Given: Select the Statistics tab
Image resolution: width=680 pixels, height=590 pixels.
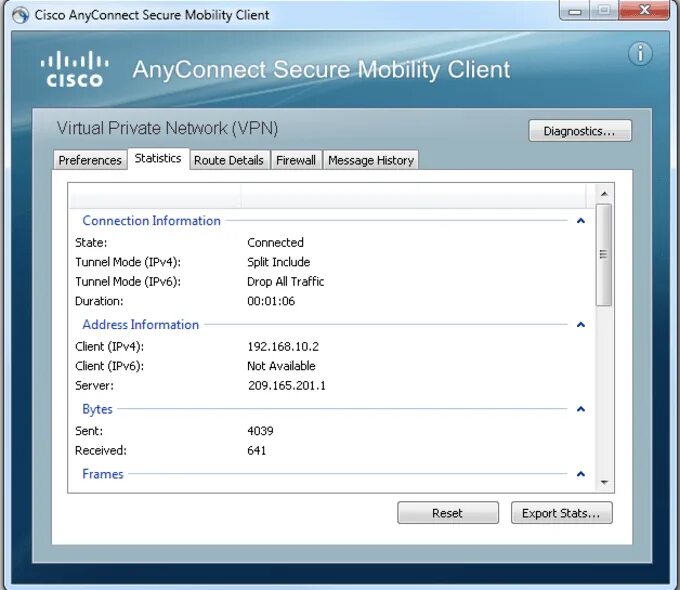Looking at the screenshot, I should [158, 159].
